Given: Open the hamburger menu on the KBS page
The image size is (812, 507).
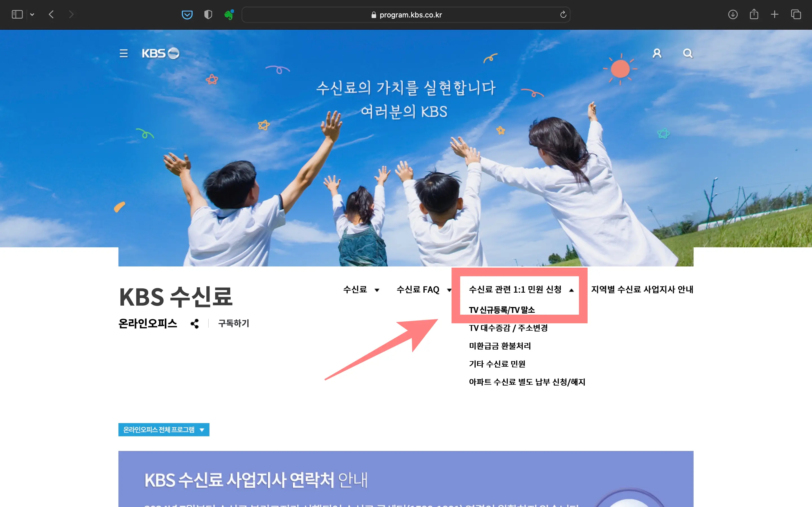Looking at the screenshot, I should pos(123,54).
